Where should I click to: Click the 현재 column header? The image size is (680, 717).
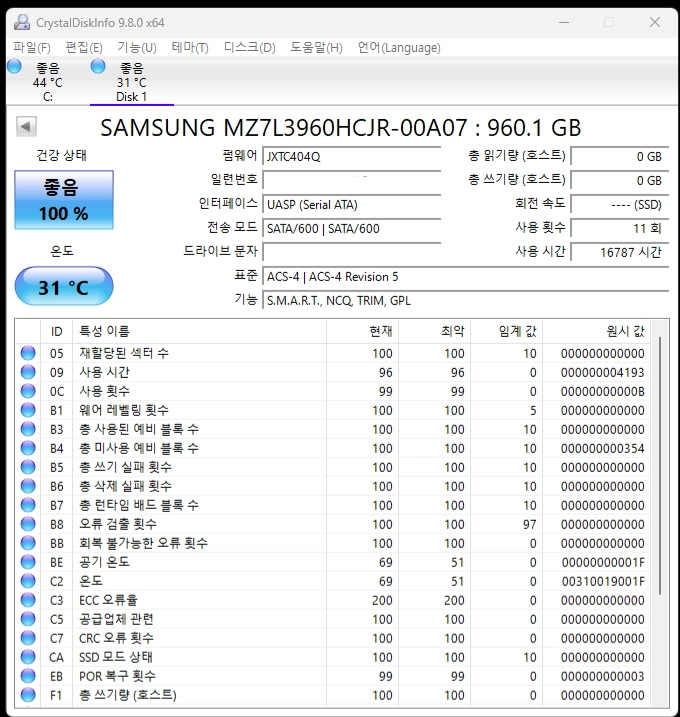tap(362, 331)
